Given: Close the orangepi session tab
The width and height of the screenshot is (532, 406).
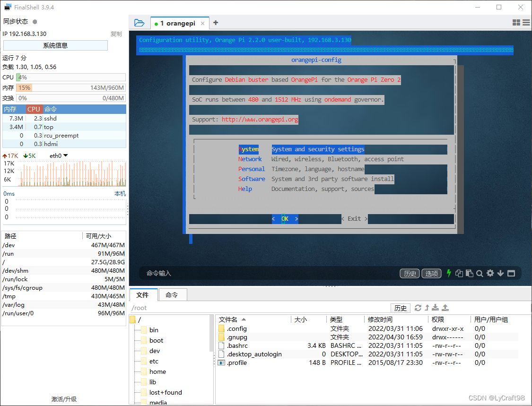Looking at the screenshot, I should [202, 24].
